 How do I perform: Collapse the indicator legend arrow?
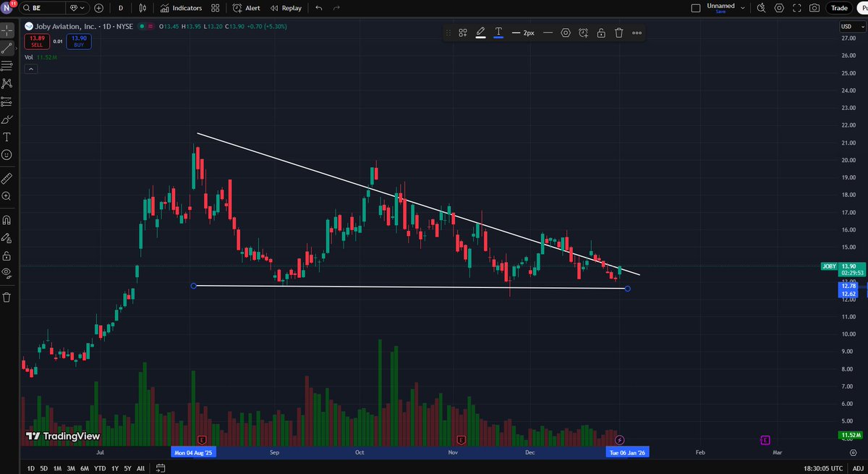coord(30,69)
